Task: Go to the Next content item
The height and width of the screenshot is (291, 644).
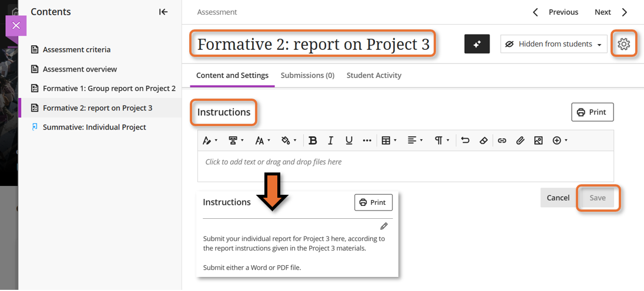Action: 611,12
